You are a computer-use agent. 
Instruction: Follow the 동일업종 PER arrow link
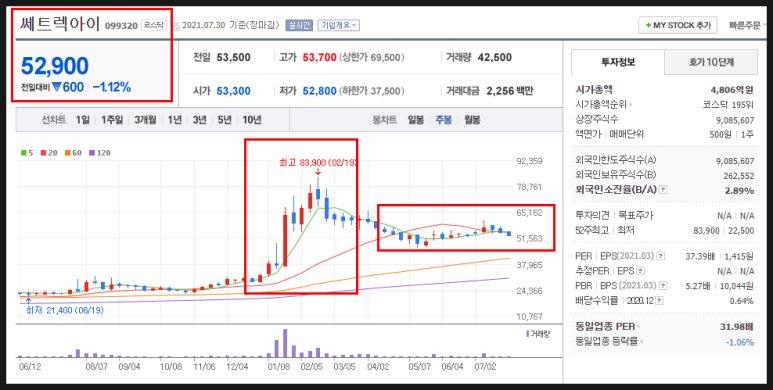point(639,326)
